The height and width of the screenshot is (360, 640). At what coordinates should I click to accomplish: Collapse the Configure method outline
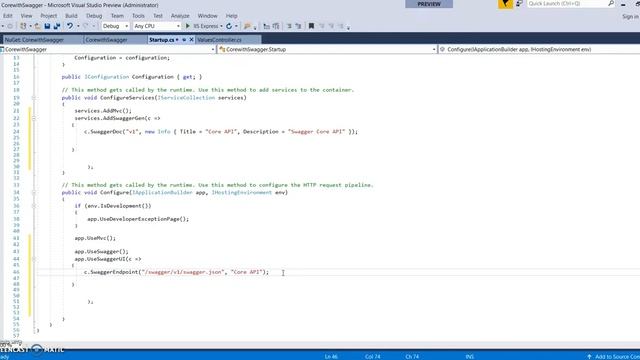pos(34,193)
